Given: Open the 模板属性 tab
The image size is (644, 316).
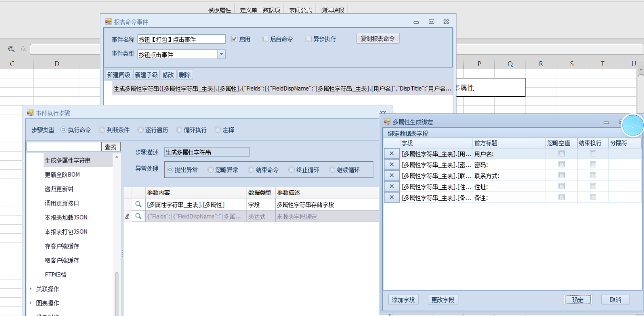Looking at the screenshot, I should click(x=219, y=10).
